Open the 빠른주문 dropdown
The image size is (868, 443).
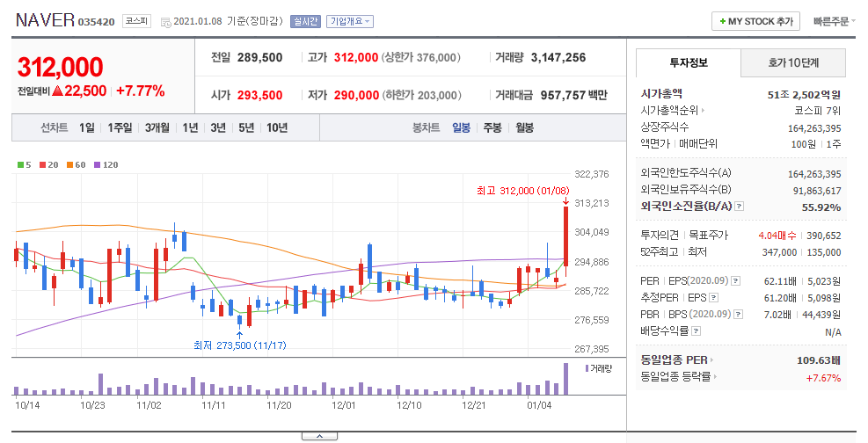coord(835,22)
